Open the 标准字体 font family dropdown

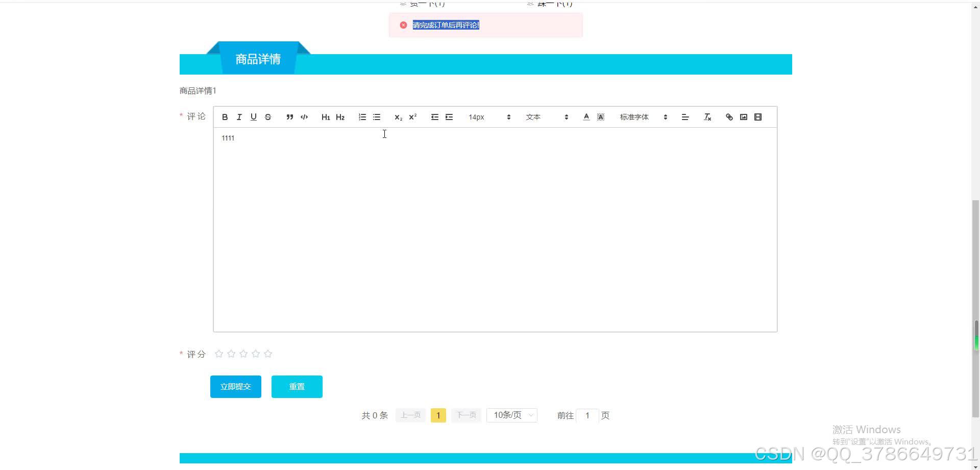coord(643,117)
